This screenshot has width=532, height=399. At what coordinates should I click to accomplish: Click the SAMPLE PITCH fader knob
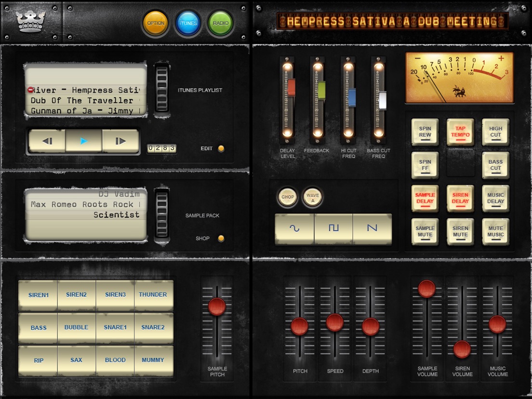217,306
